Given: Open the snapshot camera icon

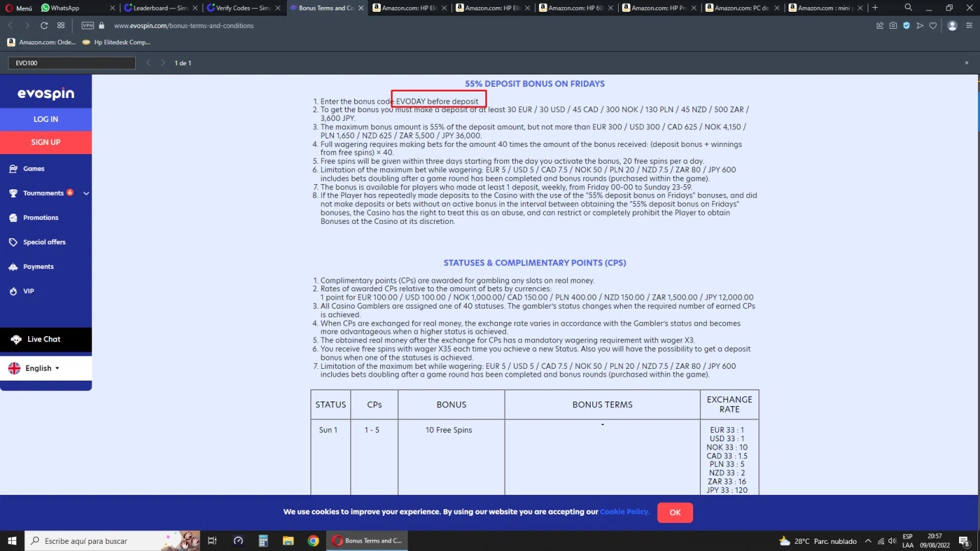Looking at the screenshot, I should coord(893,25).
